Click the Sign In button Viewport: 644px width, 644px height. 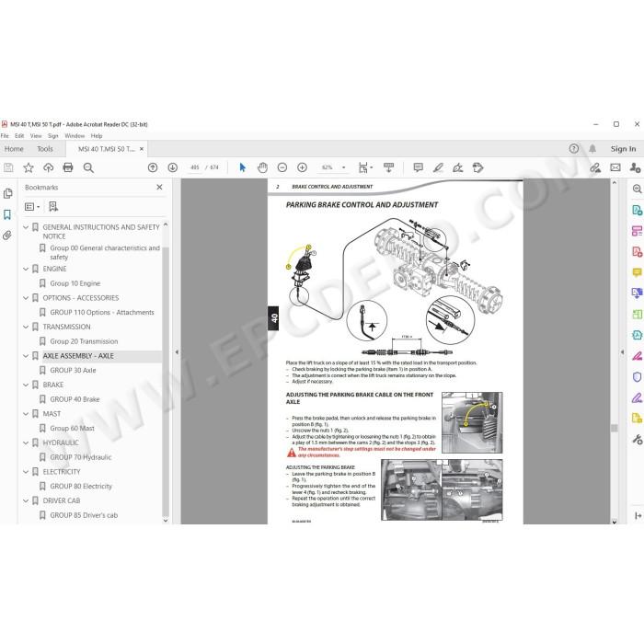coord(623,149)
